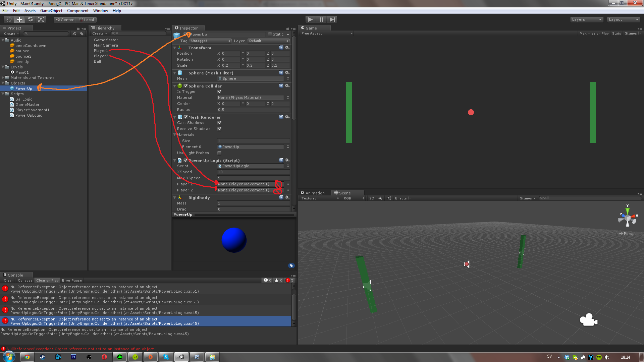
Task: Select Player1 in Hierarchy
Action: pyautogui.click(x=101, y=51)
